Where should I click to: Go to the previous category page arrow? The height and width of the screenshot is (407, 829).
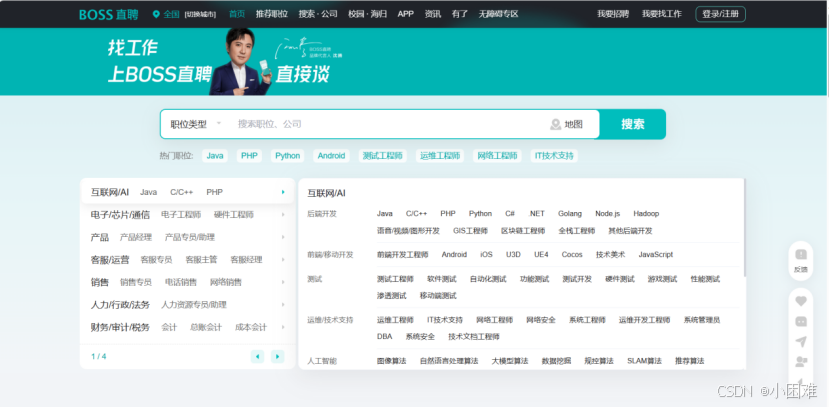[257, 356]
